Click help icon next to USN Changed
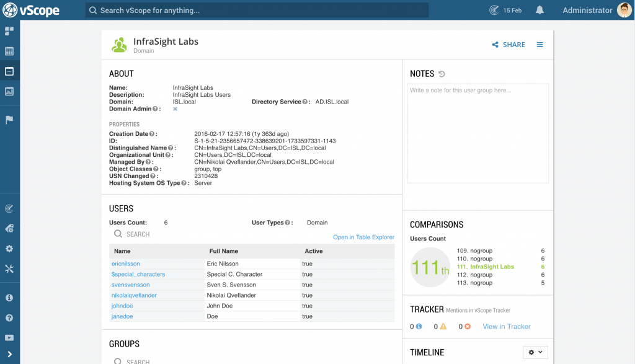The image size is (635, 364). (153, 176)
